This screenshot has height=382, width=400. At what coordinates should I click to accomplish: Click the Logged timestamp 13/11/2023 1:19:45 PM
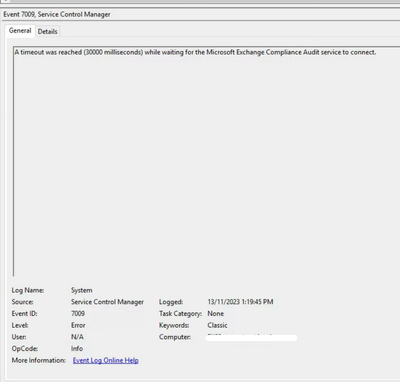point(240,302)
